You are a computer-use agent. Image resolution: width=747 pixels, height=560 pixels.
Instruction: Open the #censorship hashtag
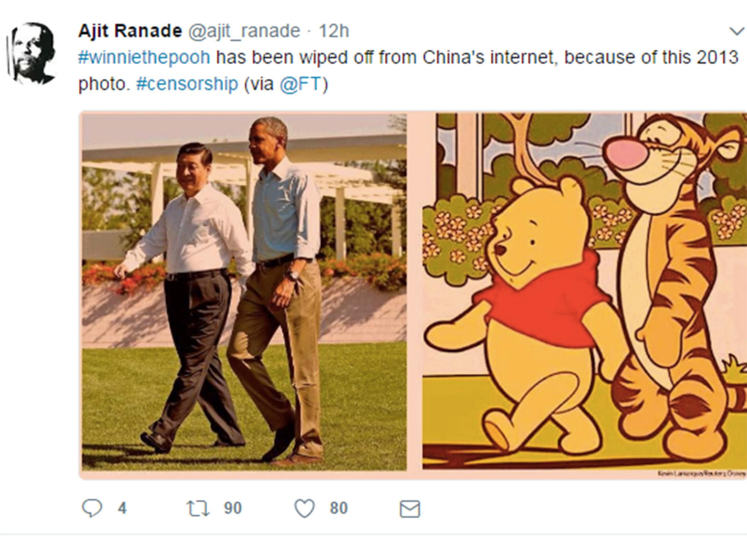coord(187,84)
